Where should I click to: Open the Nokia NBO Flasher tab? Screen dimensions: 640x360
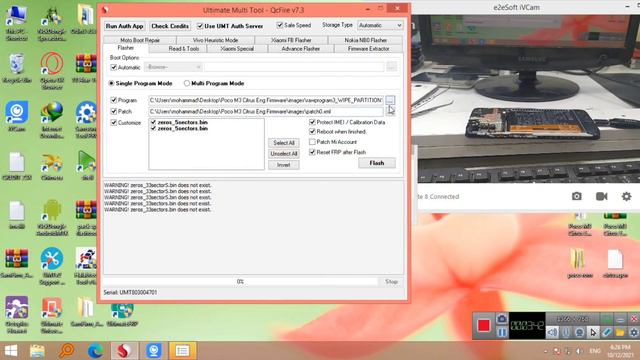tap(365, 40)
